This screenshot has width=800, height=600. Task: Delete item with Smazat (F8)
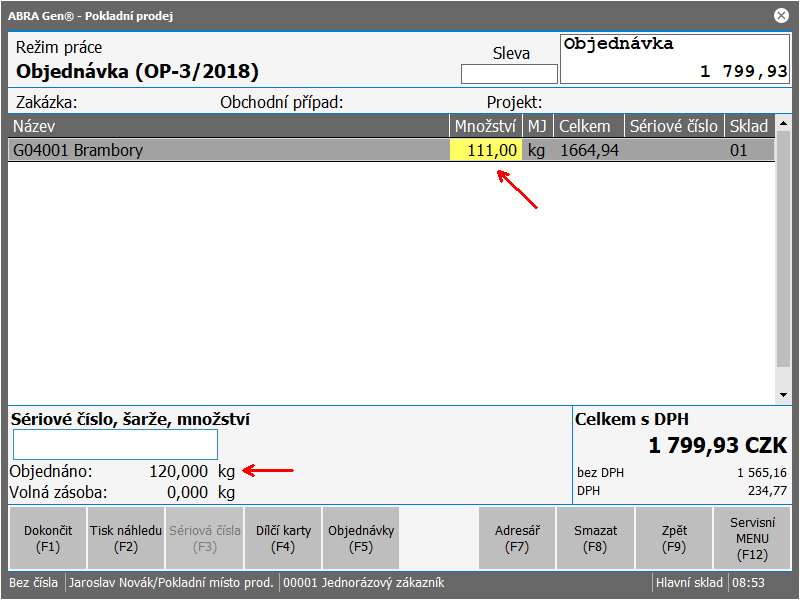click(x=595, y=538)
